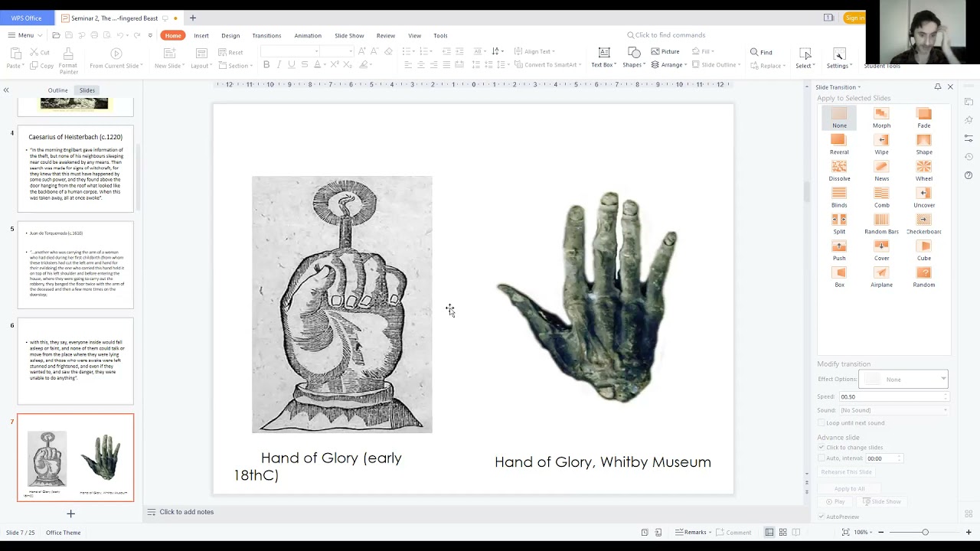Open the Text Box dropdown

(x=604, y=65)
